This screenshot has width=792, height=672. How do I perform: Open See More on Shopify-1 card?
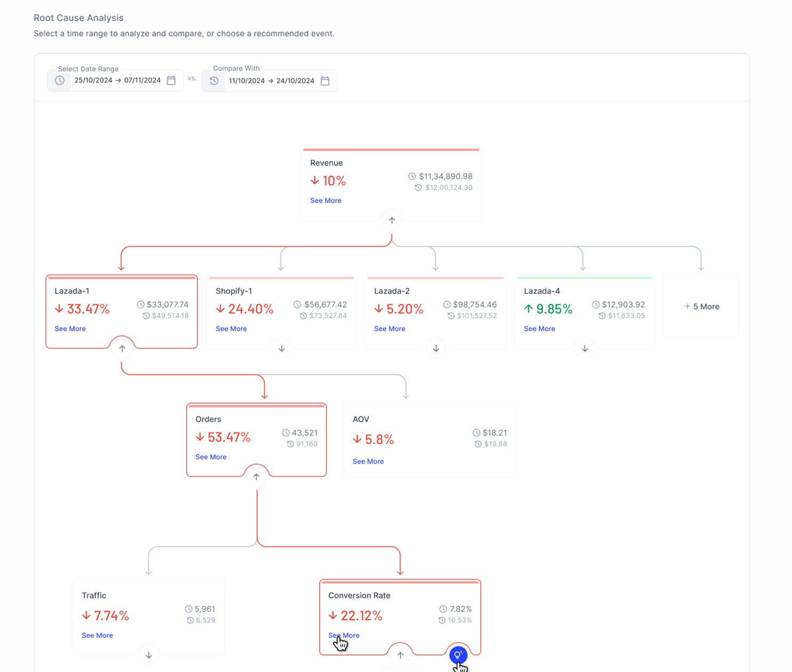point(231,329)
